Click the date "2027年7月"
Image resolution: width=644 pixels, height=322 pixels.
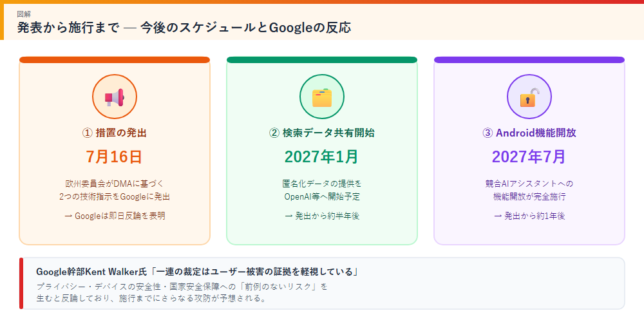529,156
